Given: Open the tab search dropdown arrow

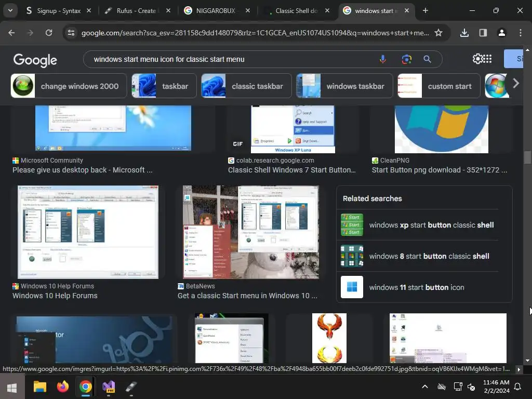Looking at the screenshot, I should click(10, 10).
